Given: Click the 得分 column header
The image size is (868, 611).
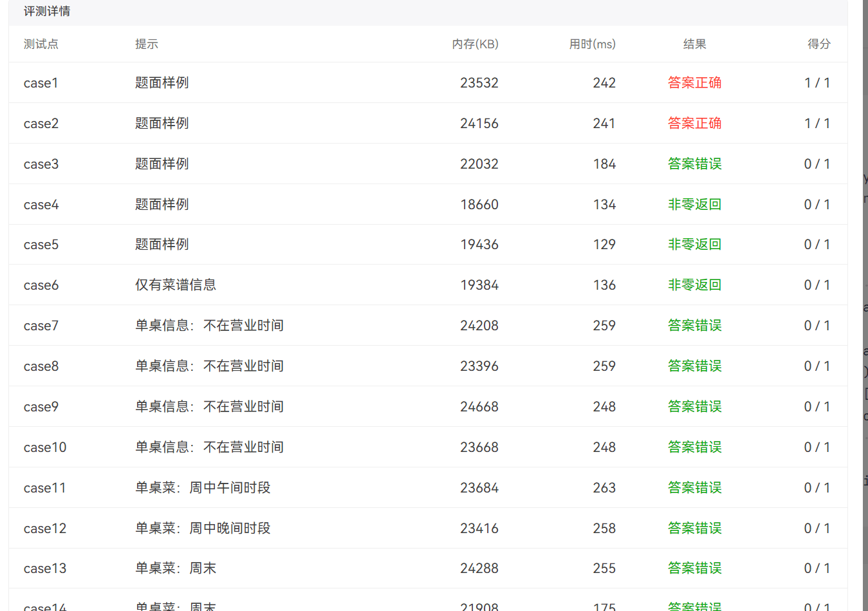Looking at the screenshot, I should [818, 44].
